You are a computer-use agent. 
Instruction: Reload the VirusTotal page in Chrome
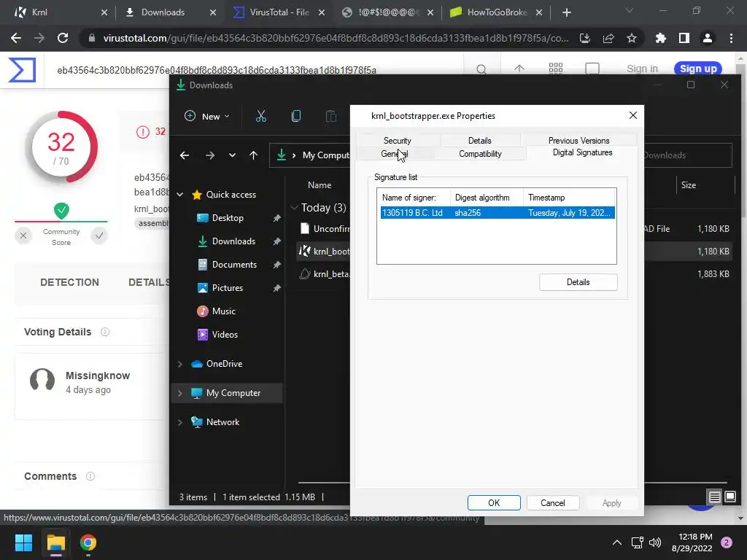point(63,38)
